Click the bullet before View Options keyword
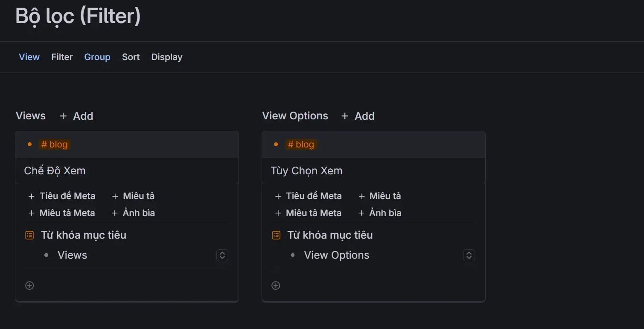The image size is (644, 329). pos(293,255)
